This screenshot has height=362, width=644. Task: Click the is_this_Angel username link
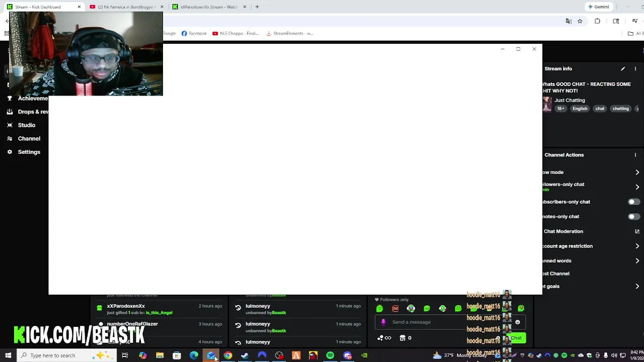click(x=159, y=313)
